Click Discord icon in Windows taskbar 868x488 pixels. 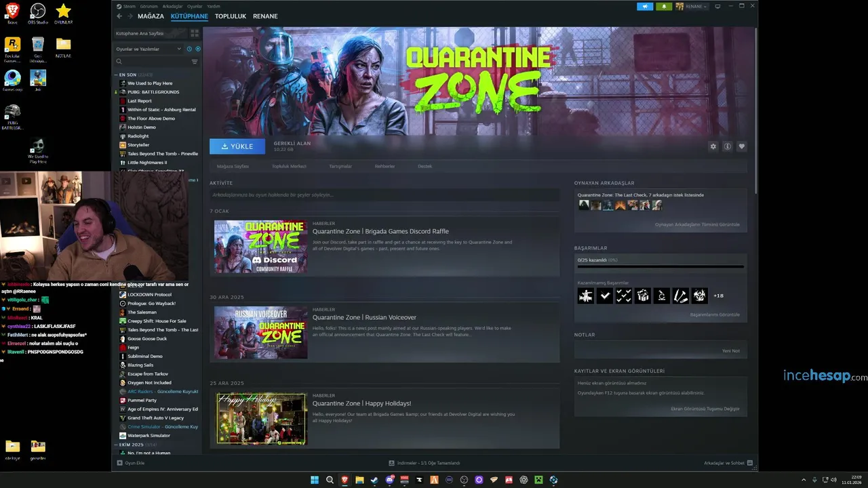[389, 480]
